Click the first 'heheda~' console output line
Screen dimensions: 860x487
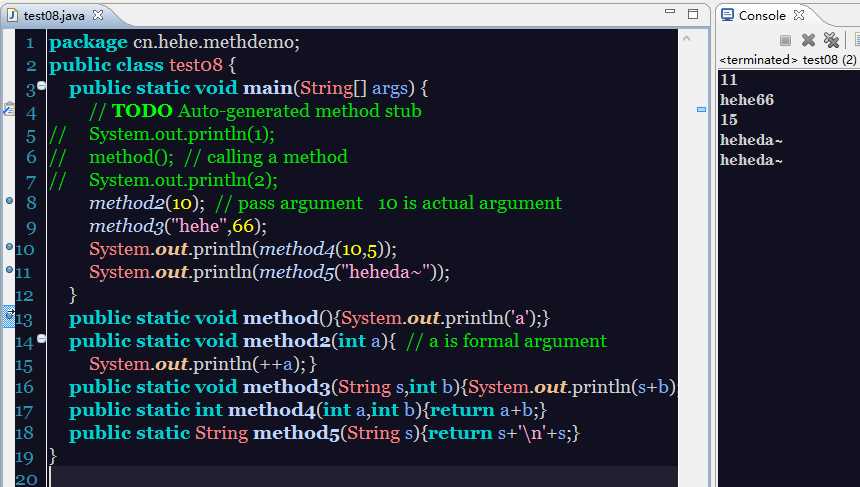(751, 140)
